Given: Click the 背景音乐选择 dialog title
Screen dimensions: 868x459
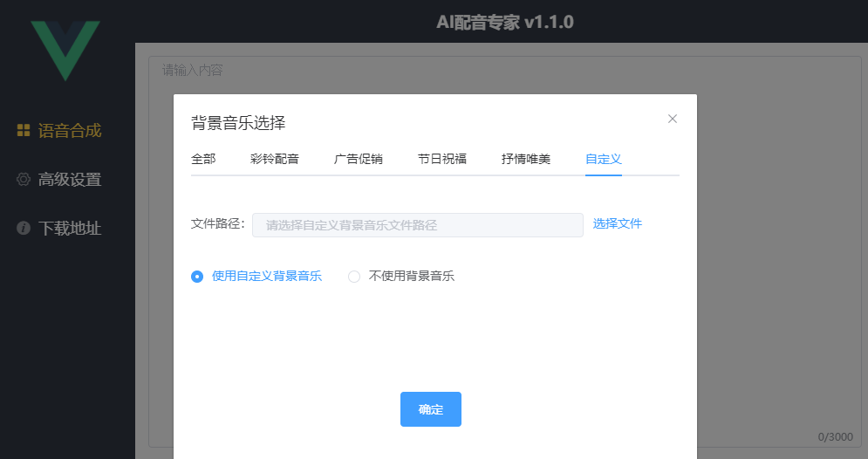Looking at the screenshot, I should coord(238,123).
